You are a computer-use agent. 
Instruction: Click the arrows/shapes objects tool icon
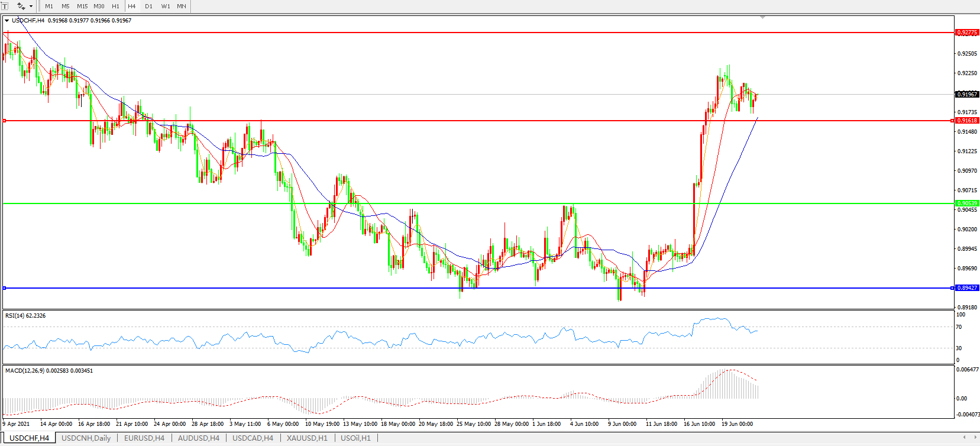click(21, 6)
